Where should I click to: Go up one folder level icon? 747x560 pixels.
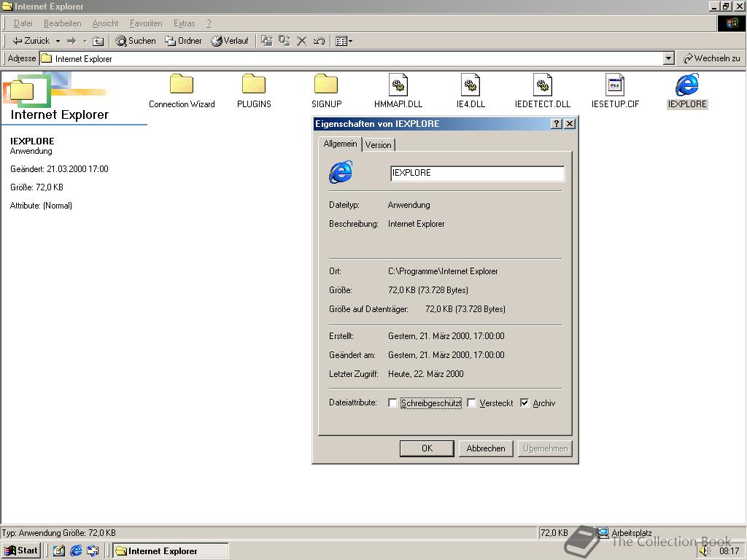pyautogui.click(x=98, y=41)
